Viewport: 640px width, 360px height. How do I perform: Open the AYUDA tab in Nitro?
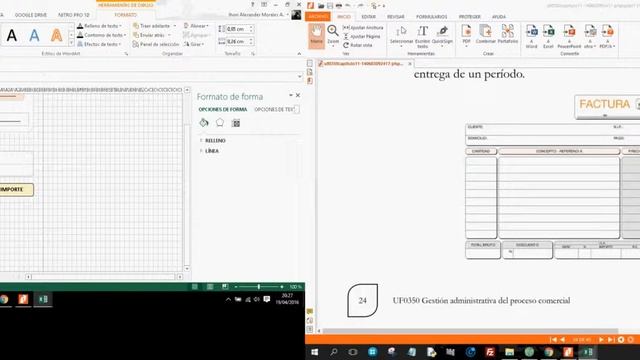pyautogui.click(x=498, y=17)
